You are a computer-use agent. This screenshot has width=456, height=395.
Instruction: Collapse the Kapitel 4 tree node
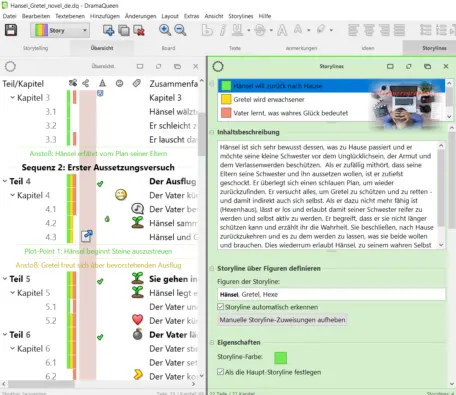pyautogui.click(x=12, y=195)
